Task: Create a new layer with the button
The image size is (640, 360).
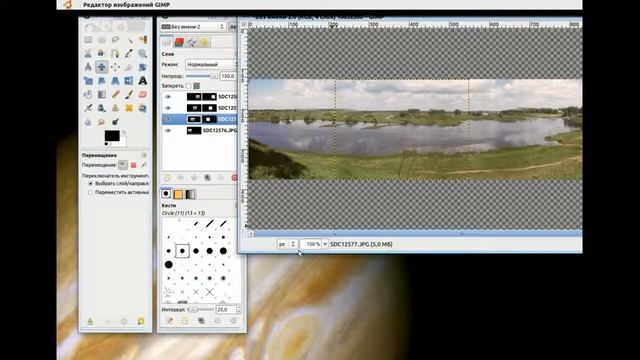Action: pos(167,178)
